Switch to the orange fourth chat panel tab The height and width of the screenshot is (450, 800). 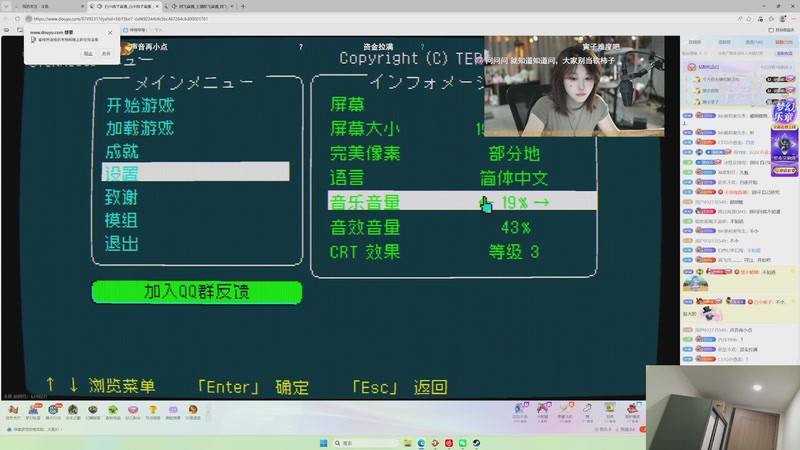[x=784, y=42]
